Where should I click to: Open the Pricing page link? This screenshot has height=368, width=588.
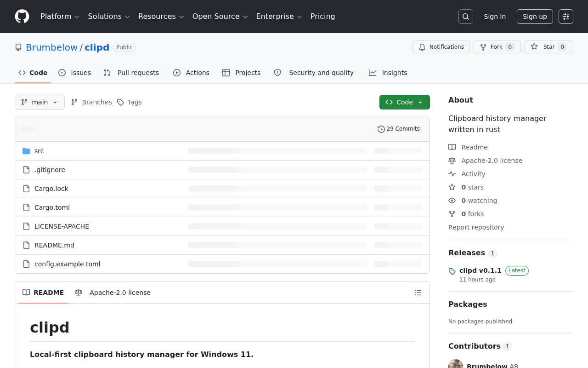323,17
